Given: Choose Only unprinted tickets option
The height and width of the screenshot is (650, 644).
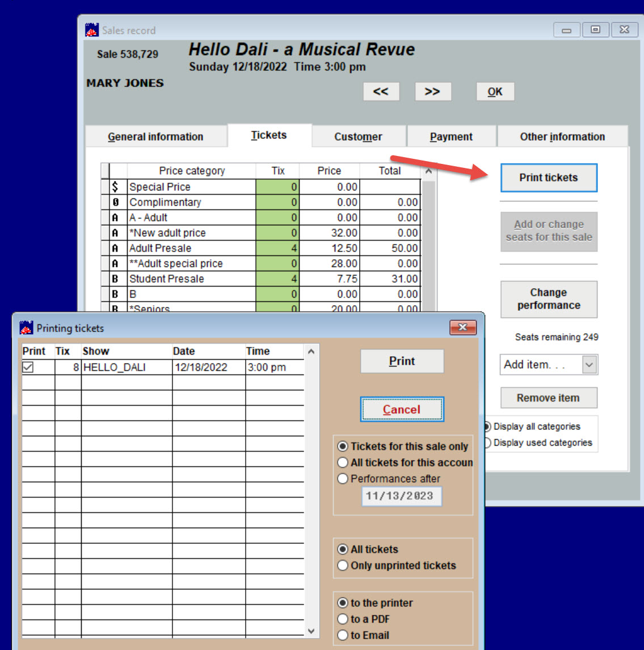Looking at the screenshot, I should point(343,565).
